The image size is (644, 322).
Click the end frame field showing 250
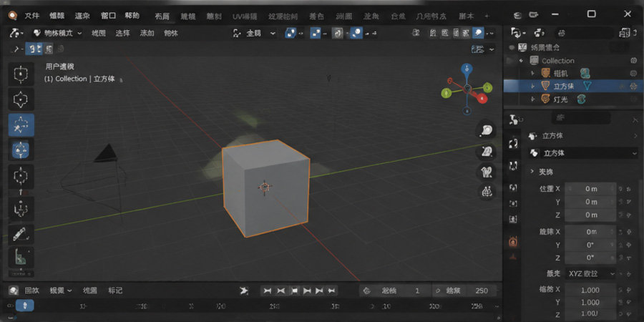[464, 291]
